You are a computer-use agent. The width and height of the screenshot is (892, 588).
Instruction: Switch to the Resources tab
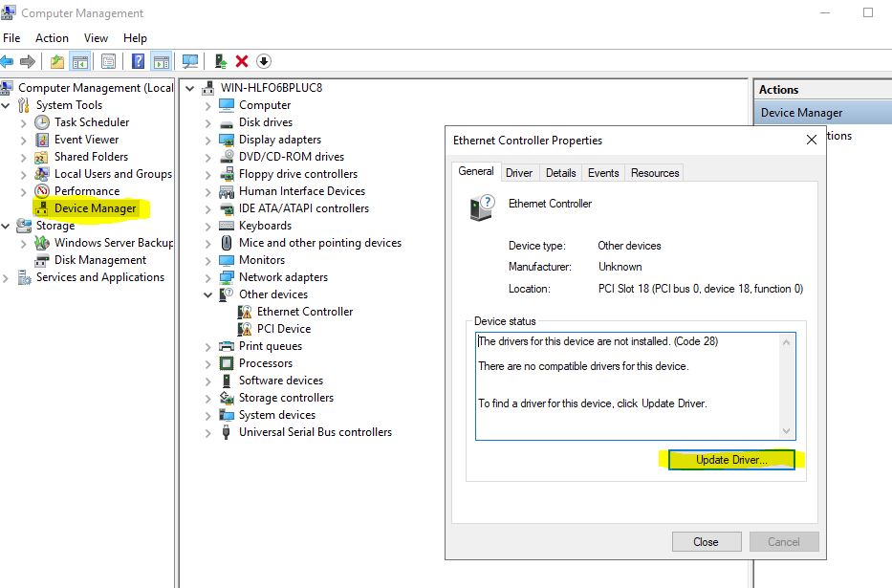tap(655, 173)
